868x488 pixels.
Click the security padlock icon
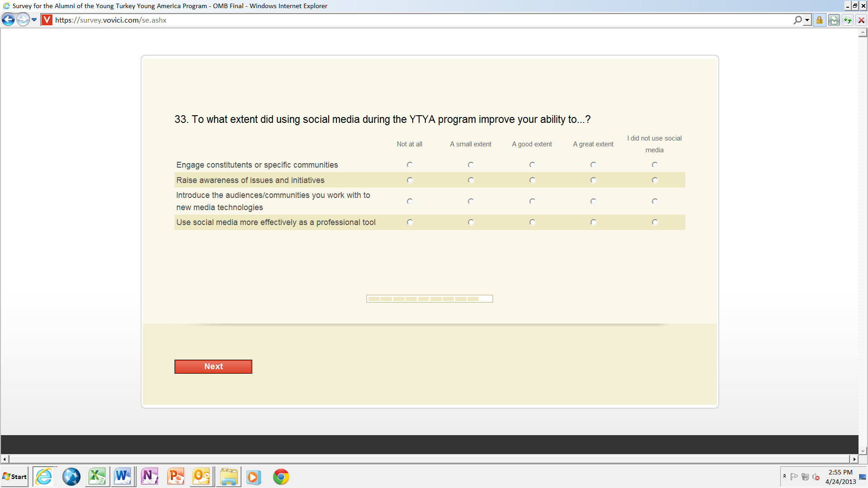point(819,20)
